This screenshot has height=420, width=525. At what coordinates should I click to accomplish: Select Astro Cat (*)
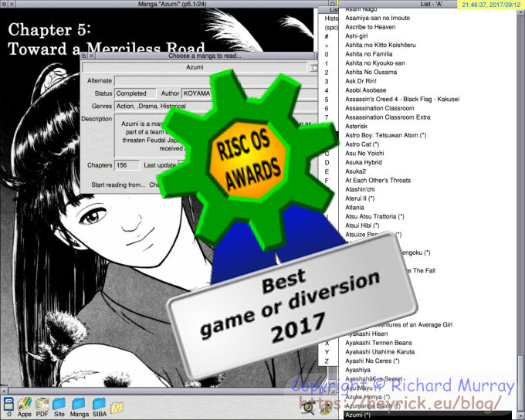point(362,144)
